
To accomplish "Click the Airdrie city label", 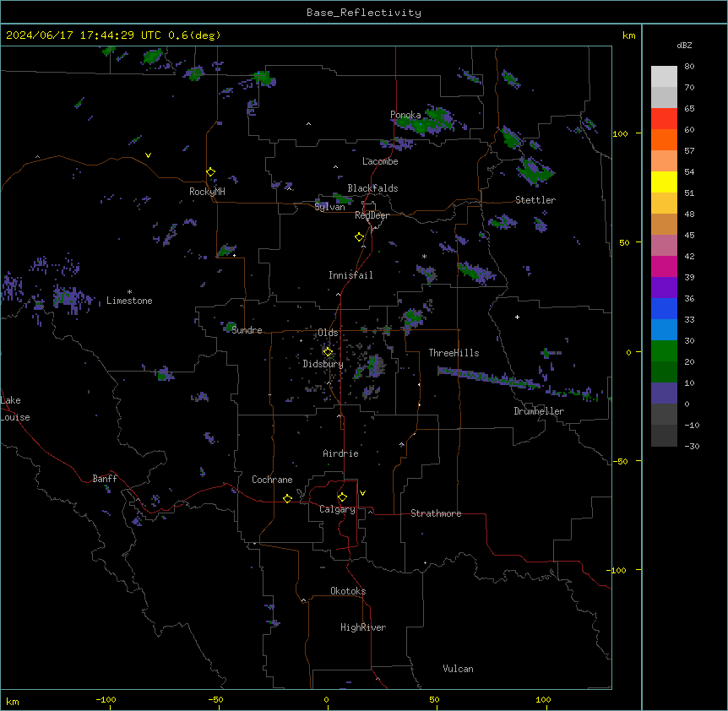I will click(341, 453).
